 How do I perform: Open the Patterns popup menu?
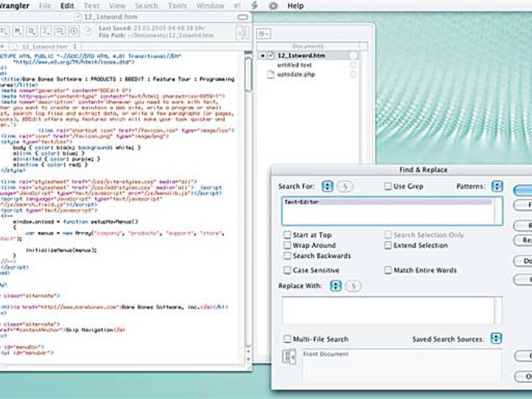[x=497, y=186]
